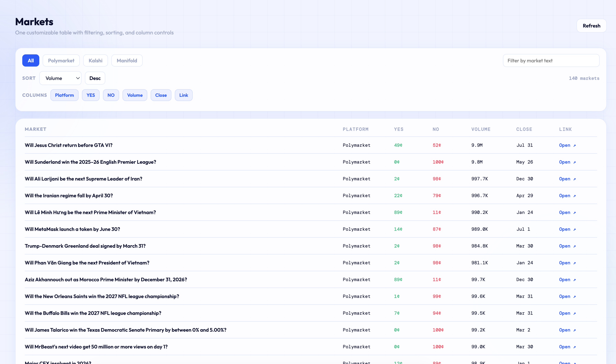Image resolution: width=616 pixels, height=364 pixels.
Task: Click external arrow on Greenland deal row
Action: click(x=575, y=246)
